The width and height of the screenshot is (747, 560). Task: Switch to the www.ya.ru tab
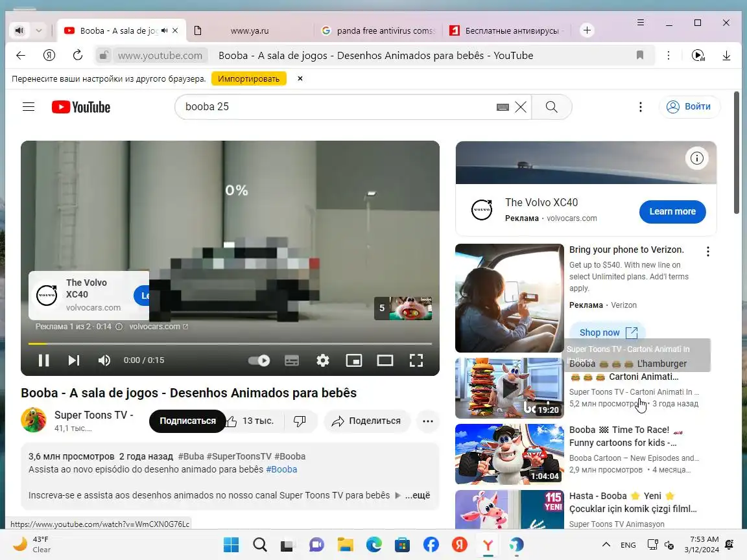click(x=250, y=30)
